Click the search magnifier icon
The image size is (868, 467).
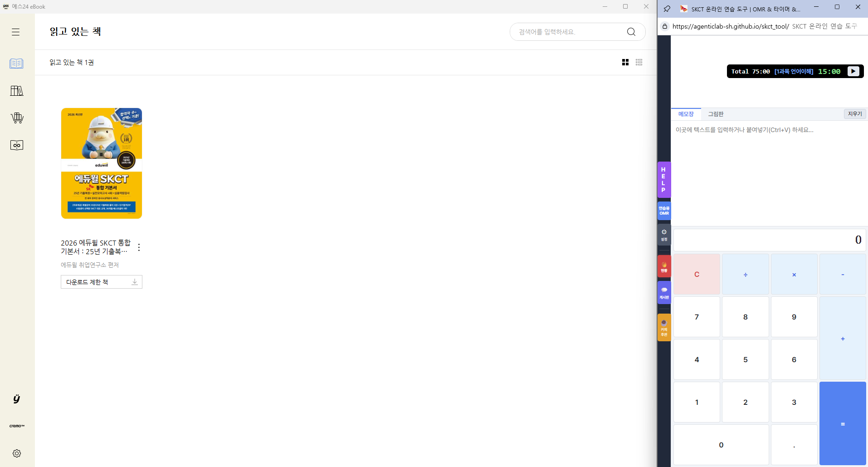631,32
